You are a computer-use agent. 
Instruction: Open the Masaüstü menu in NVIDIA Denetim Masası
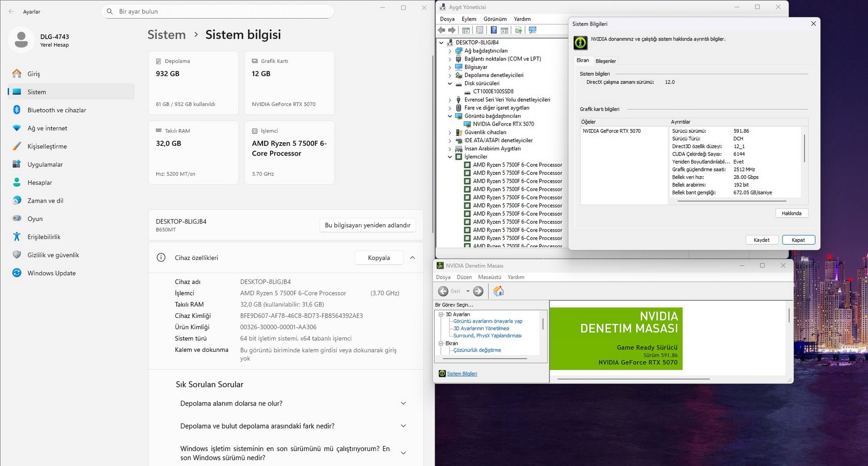click(489, 277)
